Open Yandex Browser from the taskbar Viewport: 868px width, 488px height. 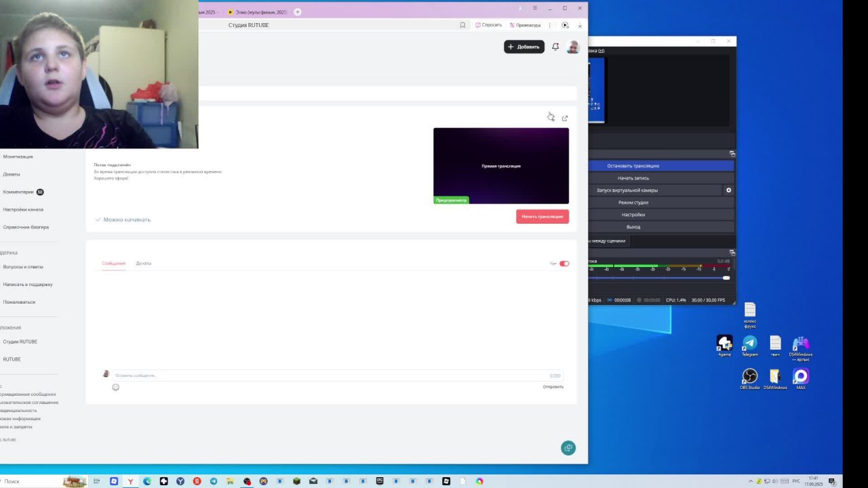point(130,481)
